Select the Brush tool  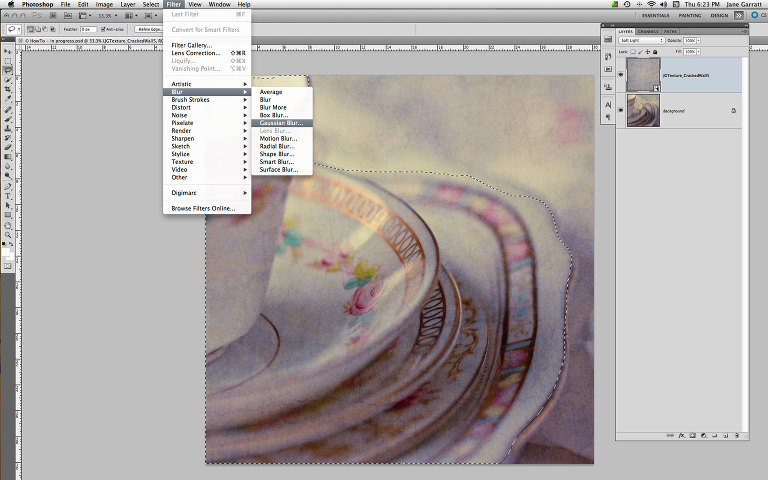tap(8, 119)
